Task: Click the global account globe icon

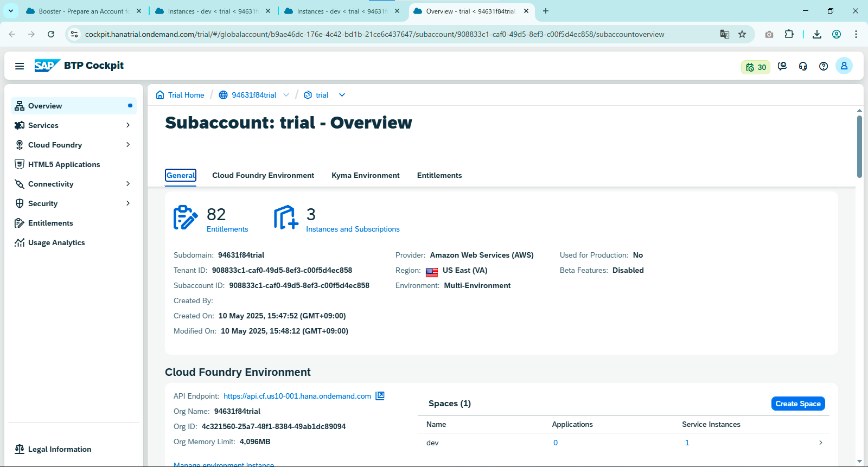Action: (x=223, y=95)
